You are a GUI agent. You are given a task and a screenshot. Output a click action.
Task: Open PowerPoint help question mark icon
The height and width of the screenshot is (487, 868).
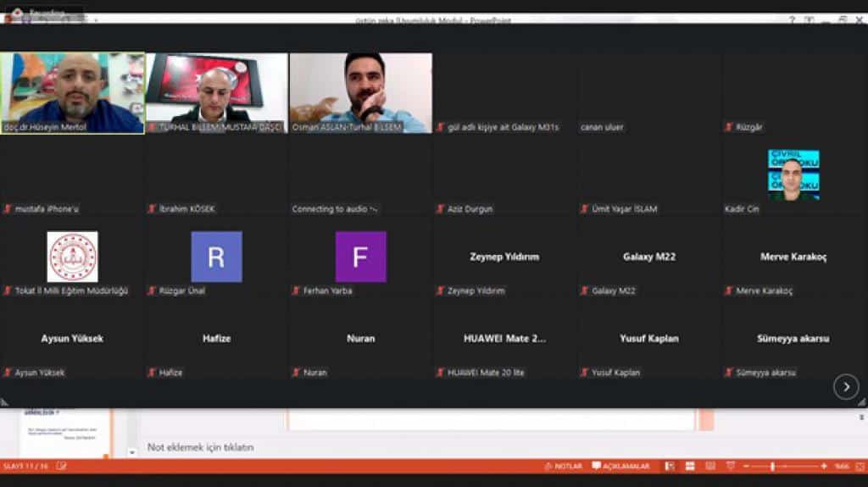[792, 20]
